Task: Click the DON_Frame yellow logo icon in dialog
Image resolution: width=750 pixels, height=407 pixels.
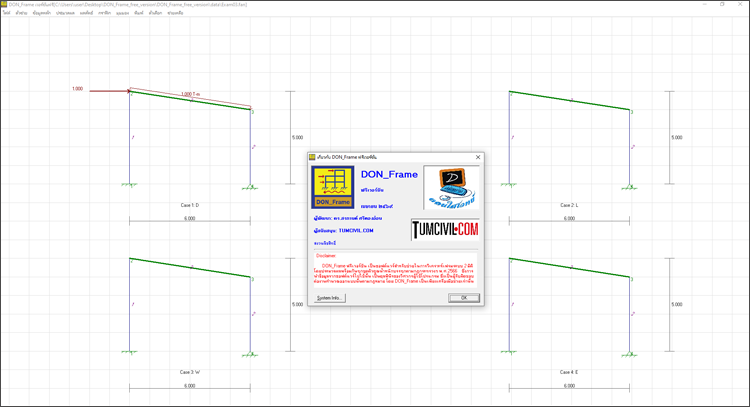Action: 332,187
